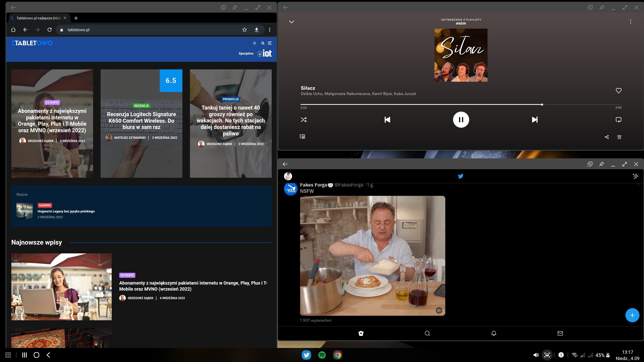Open Fakes Forge tweet options
Screen dimensions: 644x362
(638, 185)
